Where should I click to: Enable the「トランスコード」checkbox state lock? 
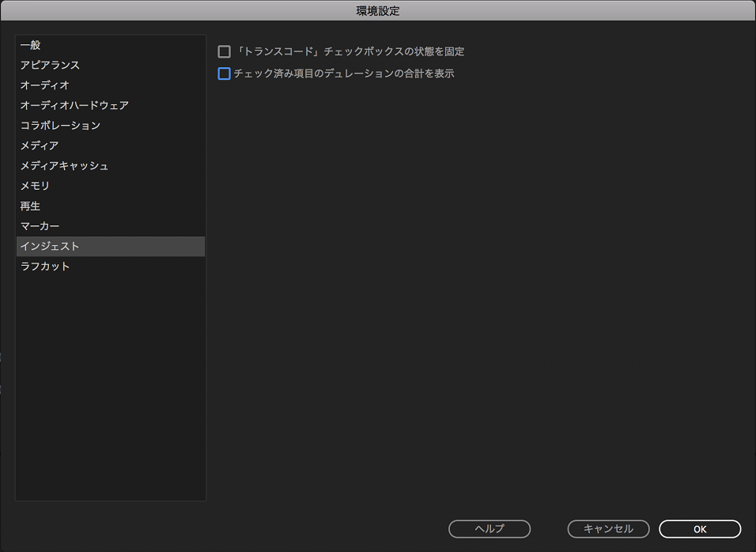(225, 52)
